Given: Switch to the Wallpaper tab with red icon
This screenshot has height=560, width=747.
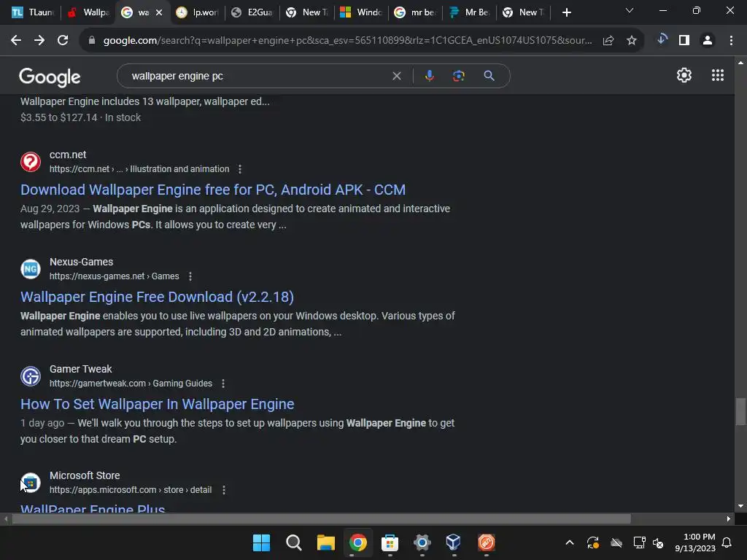Looking at the screenshot, I should click(x=88, y=12).
